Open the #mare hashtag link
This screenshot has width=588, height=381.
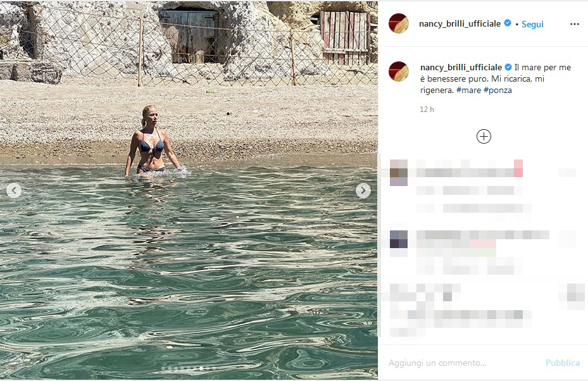[x=468, y=90]
